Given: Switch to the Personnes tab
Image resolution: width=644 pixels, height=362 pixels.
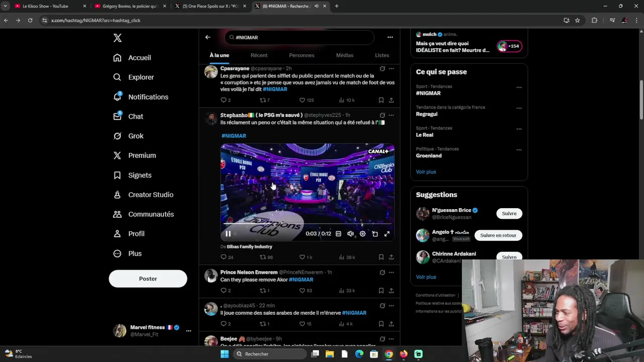Looking at the screenshot, I should point(302,55).
